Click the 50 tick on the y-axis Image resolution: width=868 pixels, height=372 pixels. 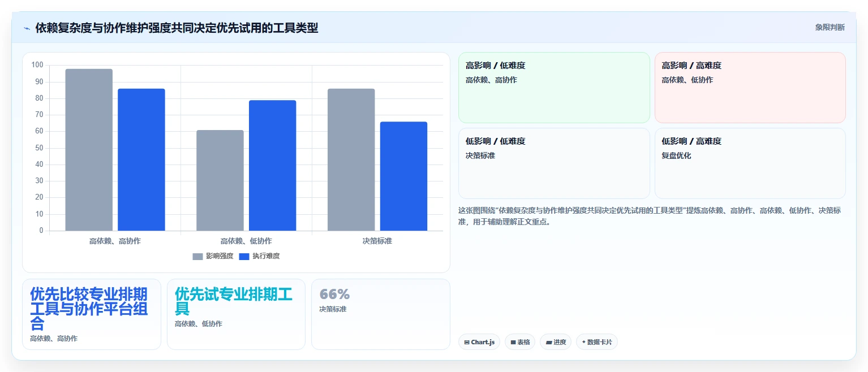pos(39,148)
